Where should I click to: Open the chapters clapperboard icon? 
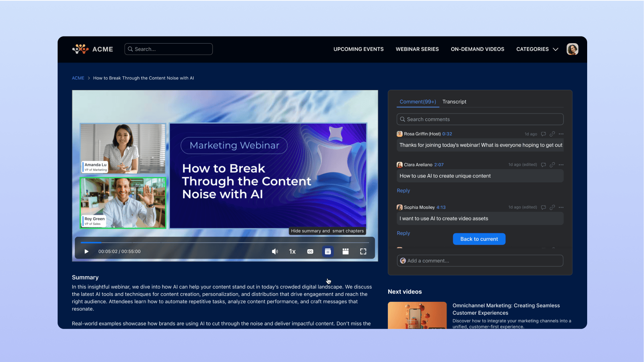click(345, 252)
